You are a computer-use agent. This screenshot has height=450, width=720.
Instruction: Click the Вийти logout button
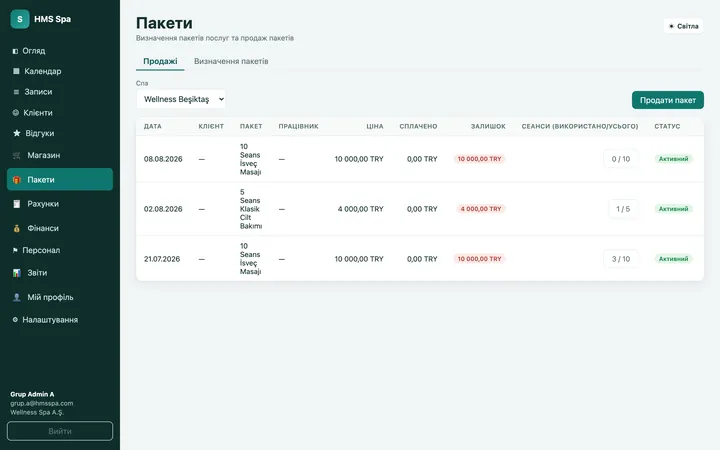coord(60,431)
